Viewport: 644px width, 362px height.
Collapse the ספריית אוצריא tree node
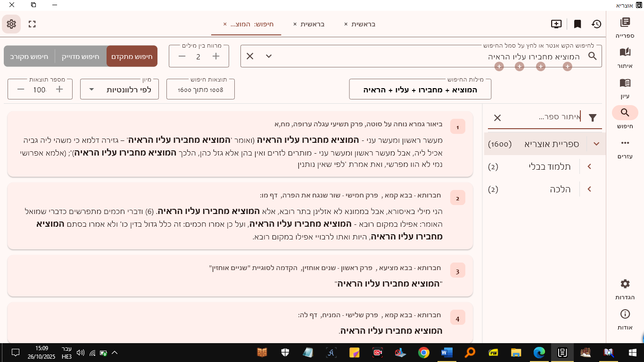596,144
